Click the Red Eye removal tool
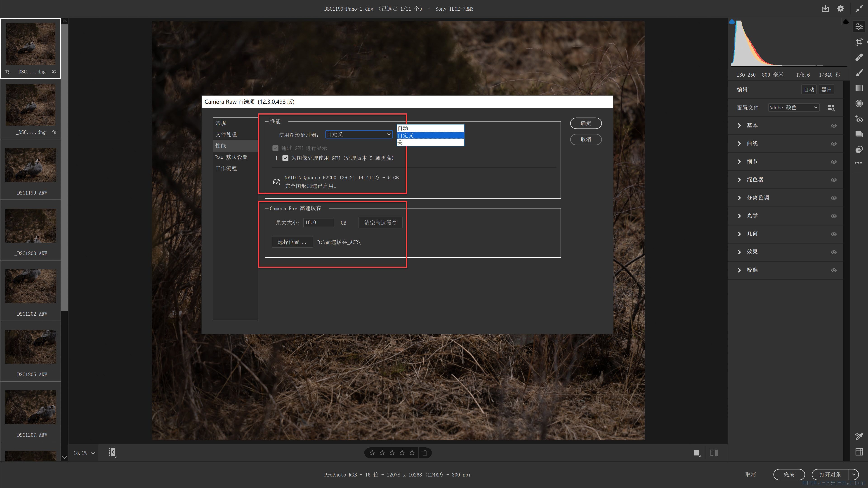Image resolution: width=868 pixels, height=488 pixels. (859, 119)
